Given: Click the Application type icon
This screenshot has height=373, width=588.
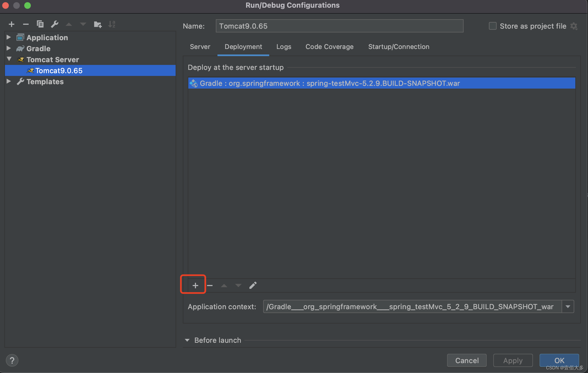Looking at the screenshot, I should (x=20, y=37).
